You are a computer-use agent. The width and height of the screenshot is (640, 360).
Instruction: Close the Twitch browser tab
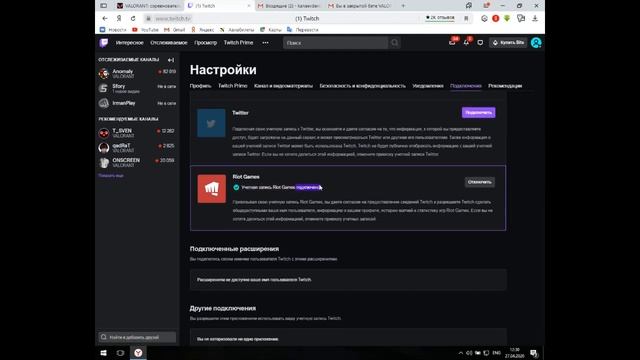pos(249,6)
